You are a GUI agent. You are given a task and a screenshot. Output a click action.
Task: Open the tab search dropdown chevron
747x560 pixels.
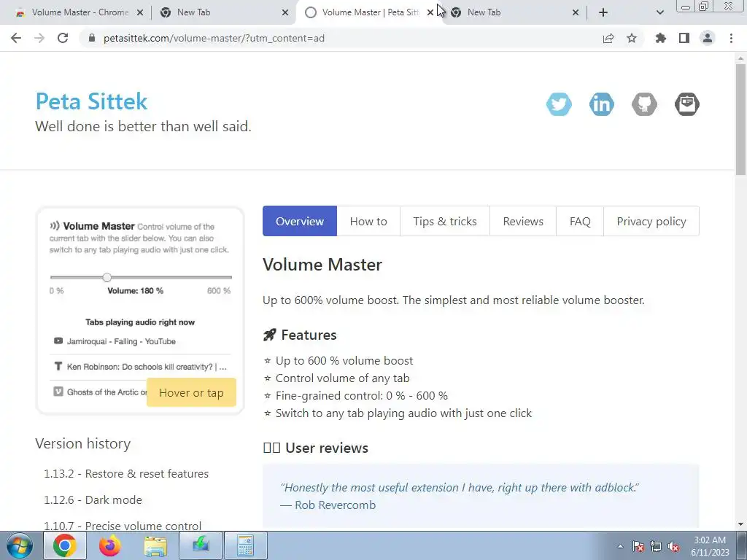(659, 12)
